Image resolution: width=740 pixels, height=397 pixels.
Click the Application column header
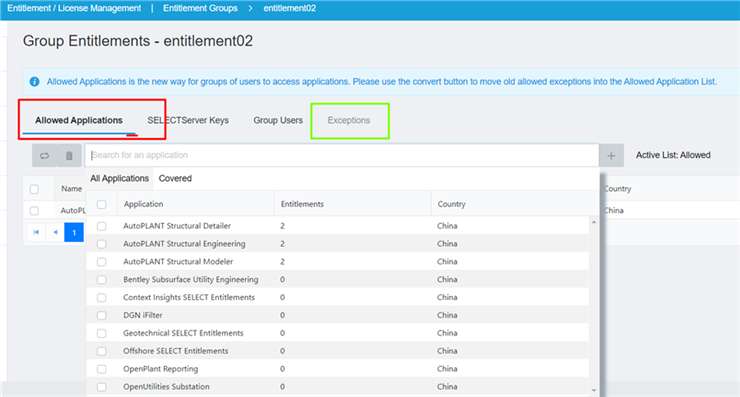(x=143, y=204)
